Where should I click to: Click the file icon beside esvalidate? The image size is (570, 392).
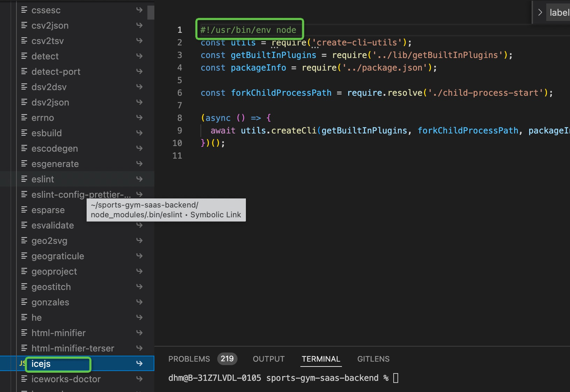24,225
